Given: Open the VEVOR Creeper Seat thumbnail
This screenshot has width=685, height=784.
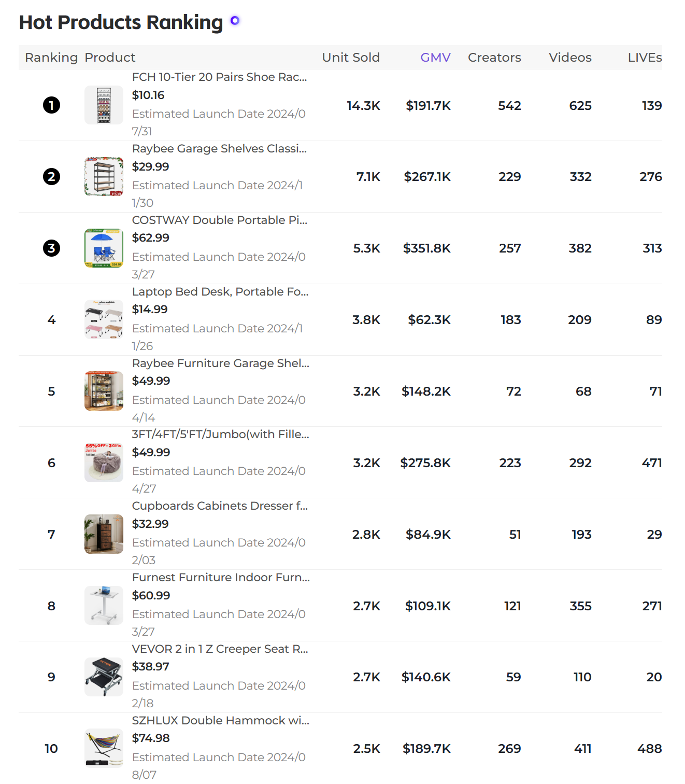Looking at the screenshot, I should coord(104,677).
